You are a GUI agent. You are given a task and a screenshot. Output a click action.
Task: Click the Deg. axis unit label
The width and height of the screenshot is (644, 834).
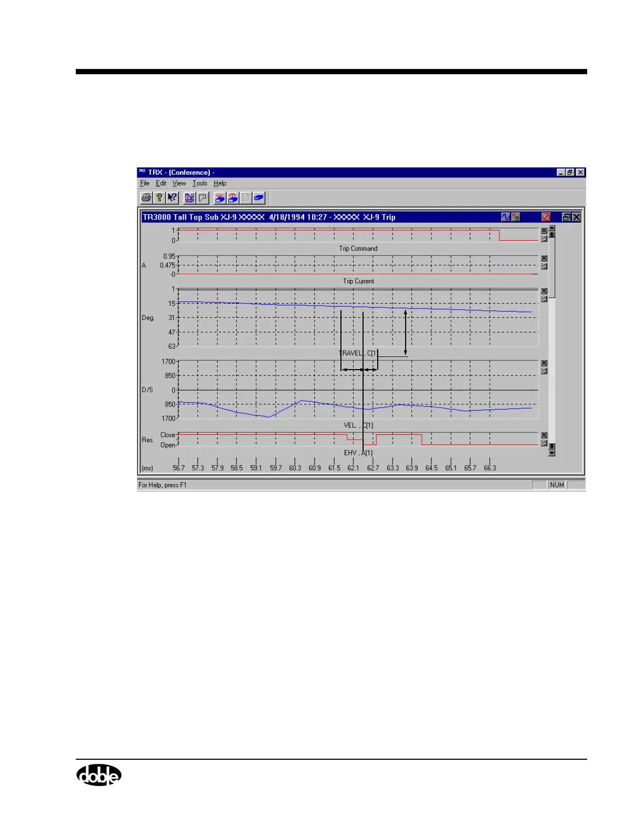[148, 318]
